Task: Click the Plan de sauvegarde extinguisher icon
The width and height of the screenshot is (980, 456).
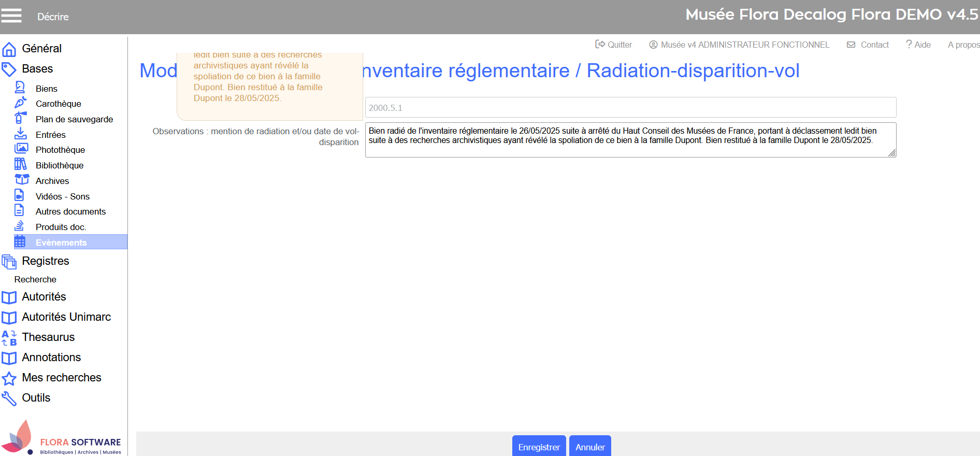Action: [x=20, y=119]
